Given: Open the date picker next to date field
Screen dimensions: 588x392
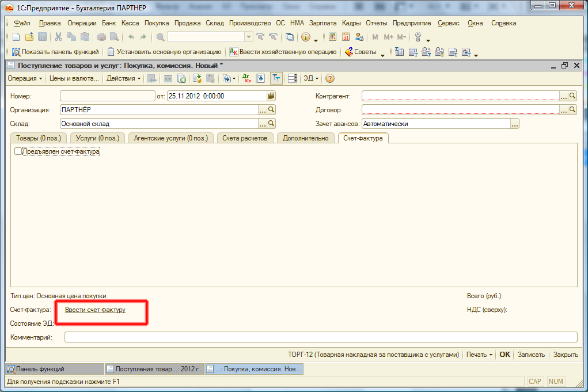Looking at the screenshot, I should 271,96.
